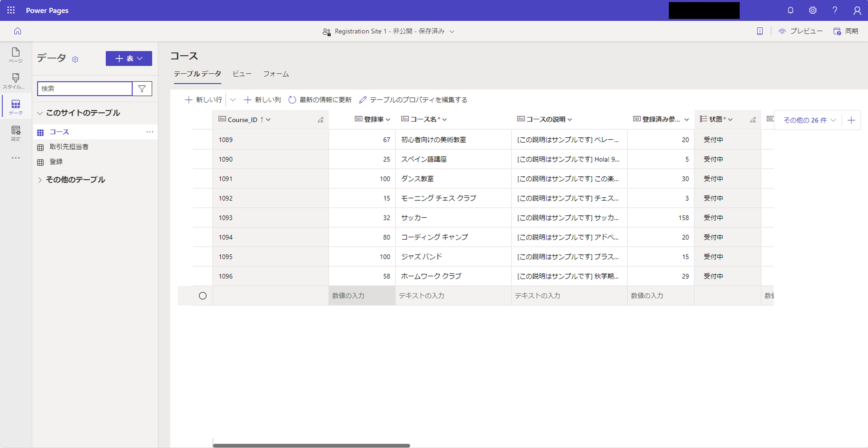868x448 pixels.
Task: Click the filter funnel icon
Action: [x=142, y=89]
